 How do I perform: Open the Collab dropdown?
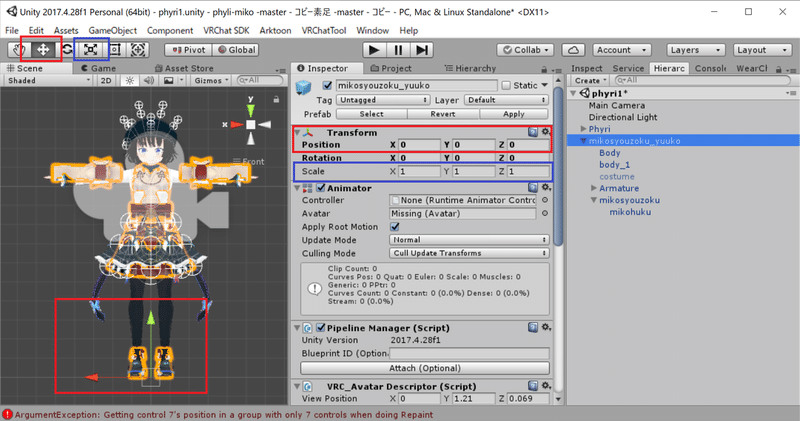[x=526, y=49]
